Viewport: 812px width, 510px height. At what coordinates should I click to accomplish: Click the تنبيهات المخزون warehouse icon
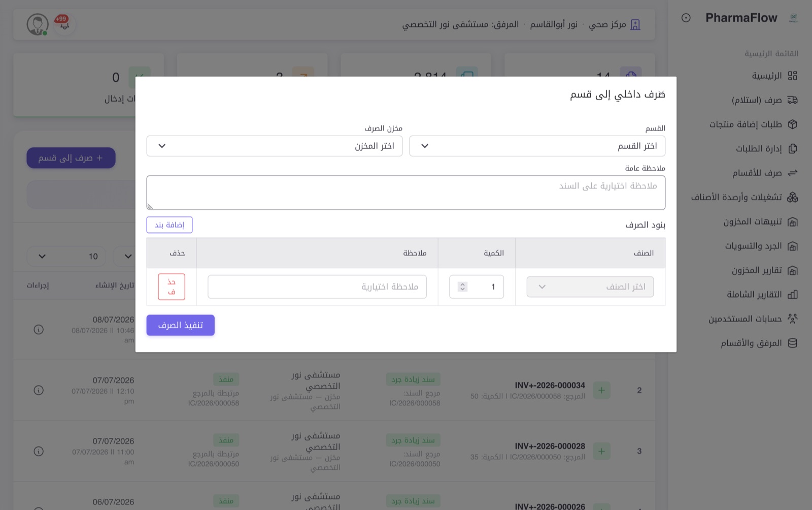pos(792,221)
